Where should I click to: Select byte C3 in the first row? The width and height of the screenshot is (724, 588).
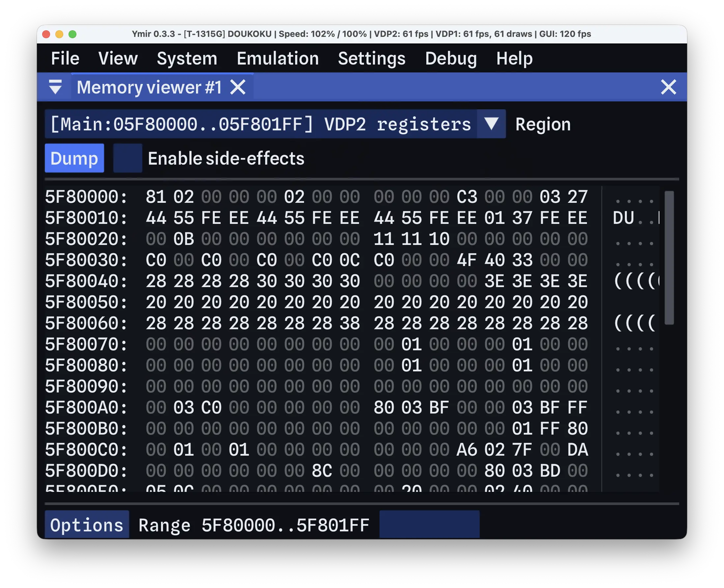coord(466,197)
